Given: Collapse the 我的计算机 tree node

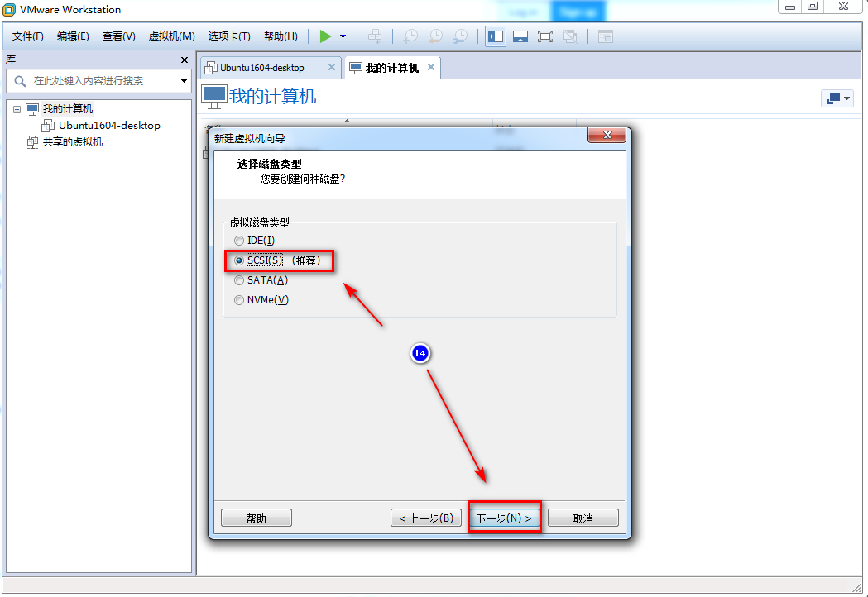Looking at the screenshot, I should click(x=17, y=109).
